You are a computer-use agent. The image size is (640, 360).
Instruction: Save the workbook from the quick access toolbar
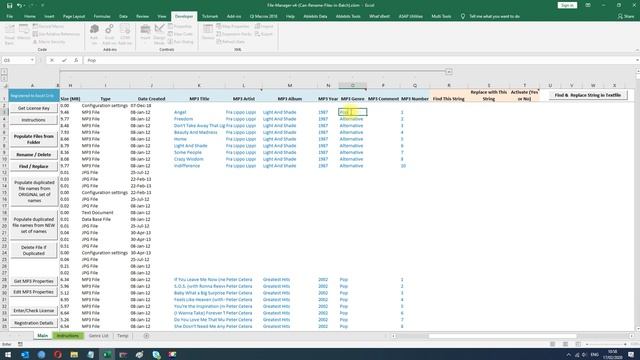[9, 5]
